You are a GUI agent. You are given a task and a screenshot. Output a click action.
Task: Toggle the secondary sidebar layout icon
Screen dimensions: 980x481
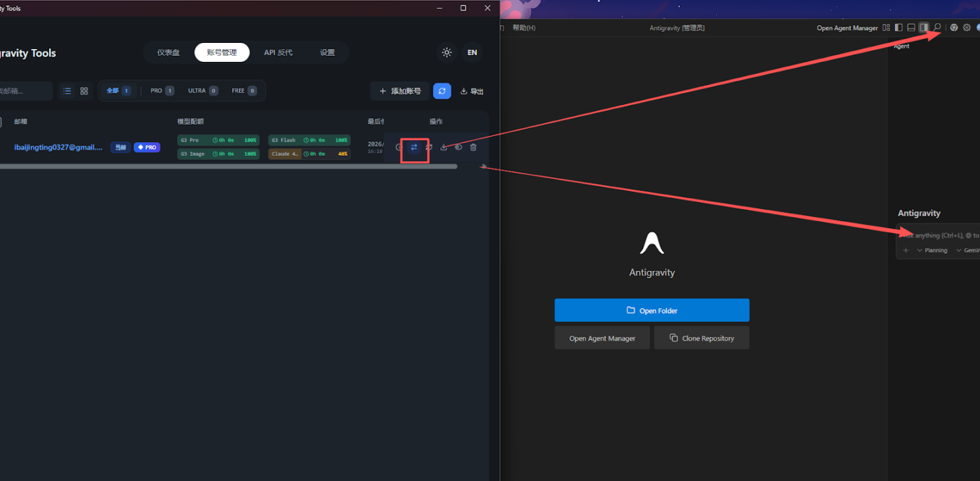pyautogui.click(x=924, y=28)
